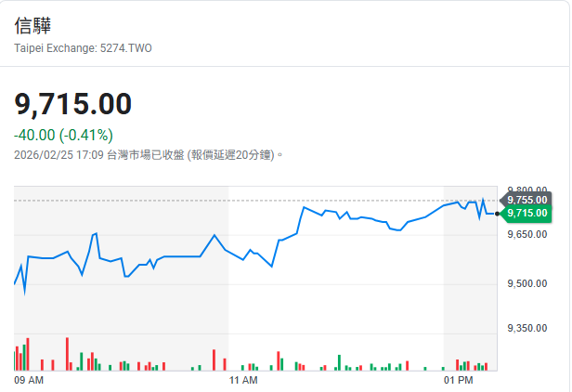The height and width of the screenshot is (392, 572).
Task: Click the 01 PM time axis label
Action: pyautogui.click(x=458, y=381)
